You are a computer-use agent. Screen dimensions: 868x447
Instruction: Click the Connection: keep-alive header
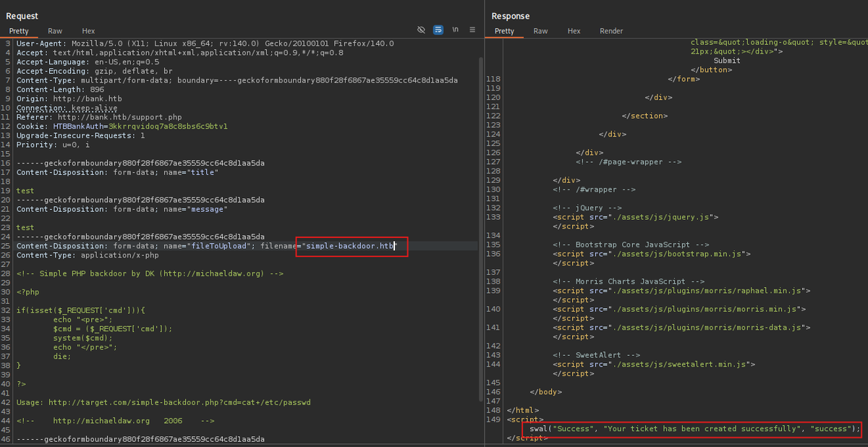67,108
